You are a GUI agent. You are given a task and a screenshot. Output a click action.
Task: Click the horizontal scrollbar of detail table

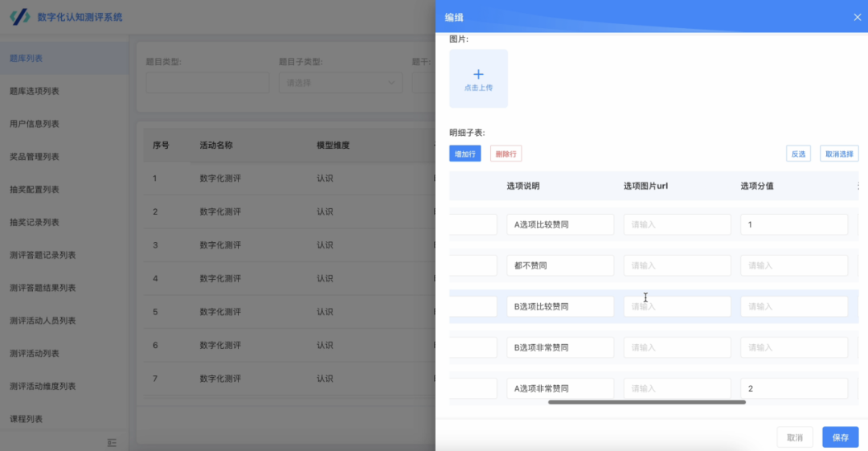click(646, 402)
